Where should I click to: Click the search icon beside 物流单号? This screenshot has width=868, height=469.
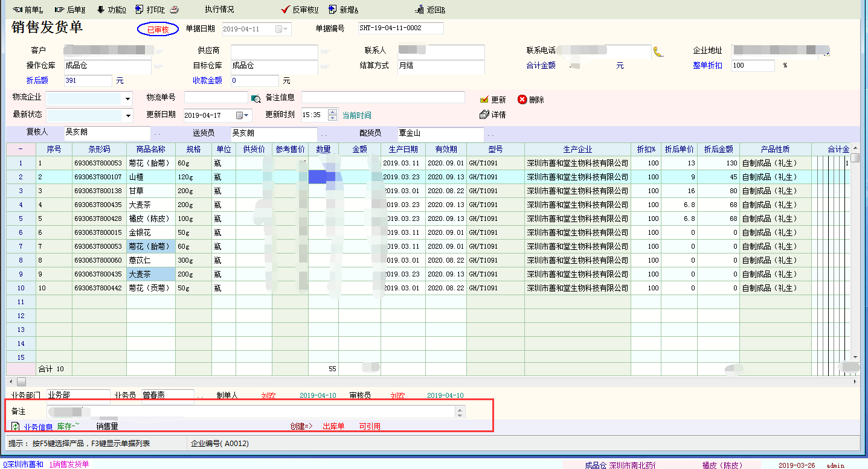[x=256, y=98]
